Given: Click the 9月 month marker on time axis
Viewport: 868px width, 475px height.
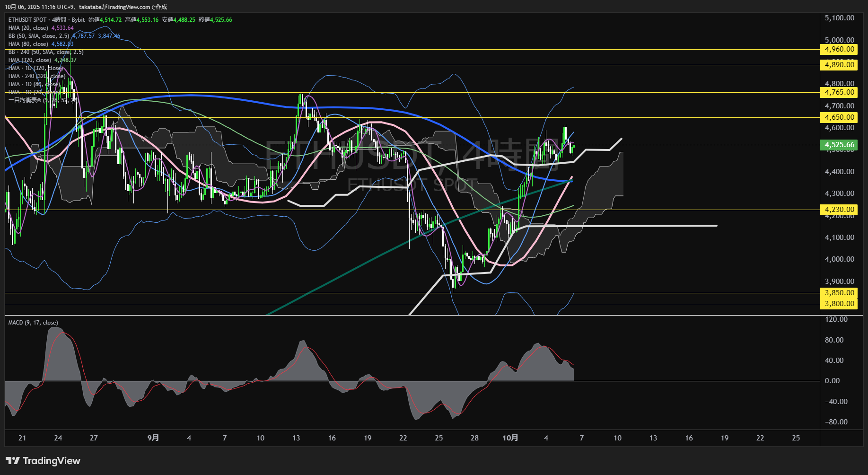Looking at the screenshot, I should (x=153, y=438).
